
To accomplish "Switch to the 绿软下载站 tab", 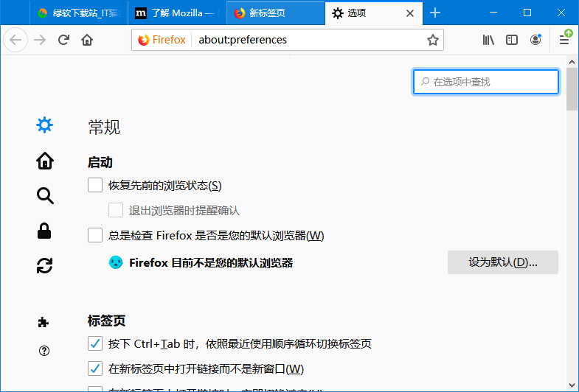I will [x=79, y=13].
